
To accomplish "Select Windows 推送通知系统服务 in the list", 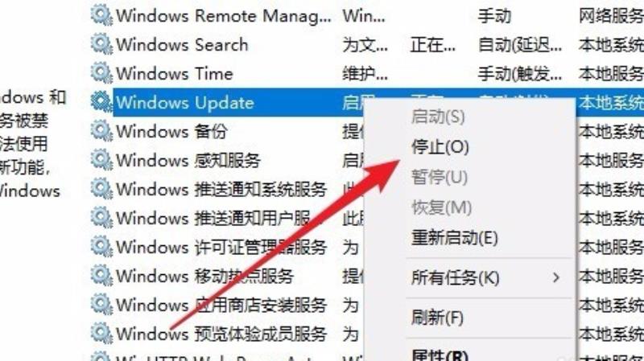I will 221,189.
